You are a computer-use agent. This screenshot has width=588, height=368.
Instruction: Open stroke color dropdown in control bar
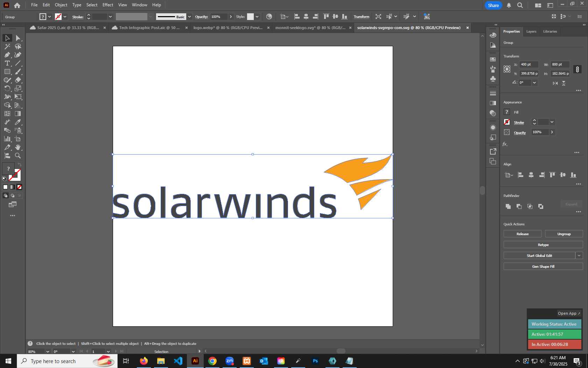(65, 16)
